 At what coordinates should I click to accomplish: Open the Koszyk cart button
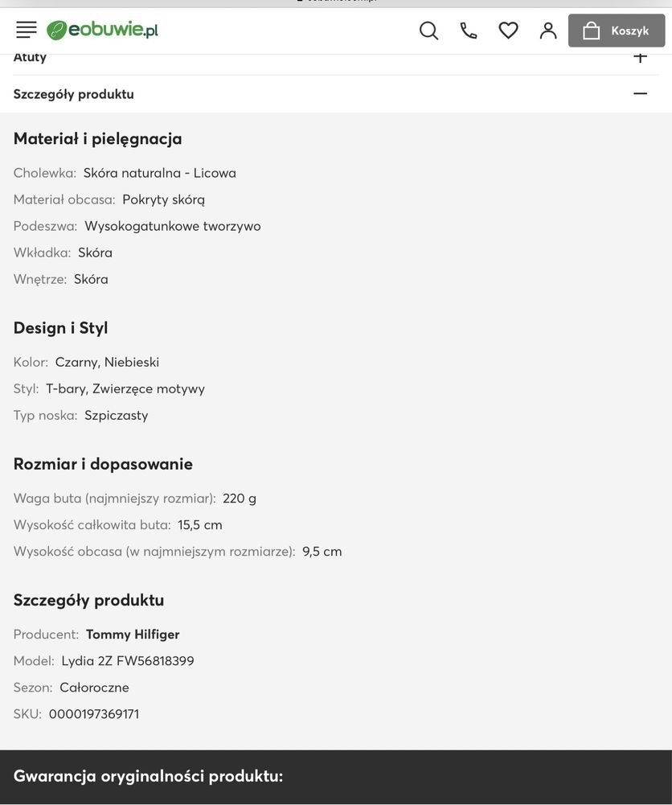(616, 31)
